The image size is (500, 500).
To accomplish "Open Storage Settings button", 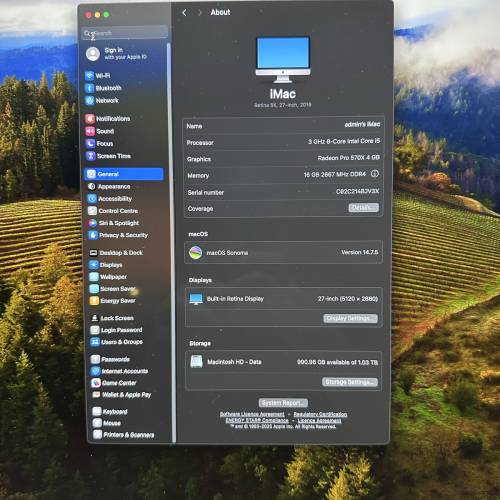I will pos(350,382).
